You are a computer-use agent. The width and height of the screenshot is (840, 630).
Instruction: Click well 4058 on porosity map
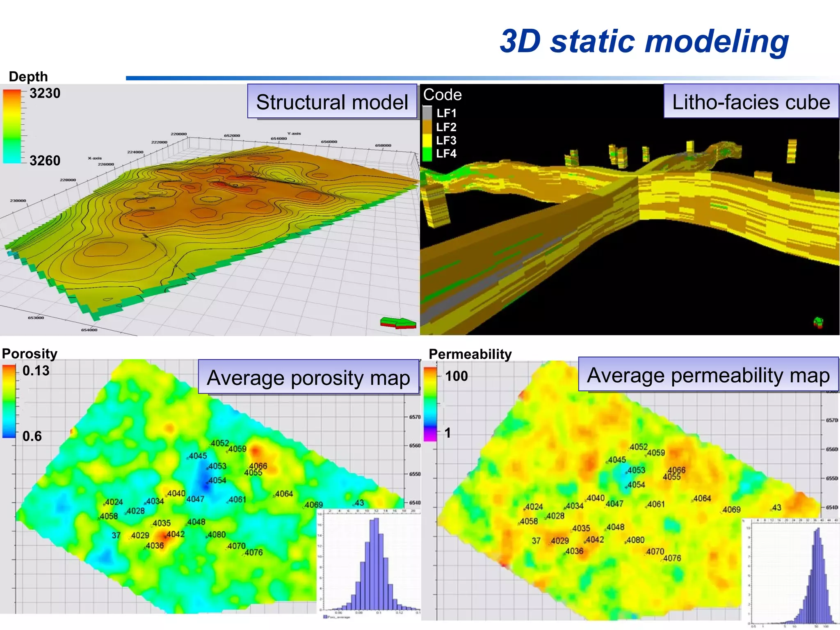pos(109,516)
